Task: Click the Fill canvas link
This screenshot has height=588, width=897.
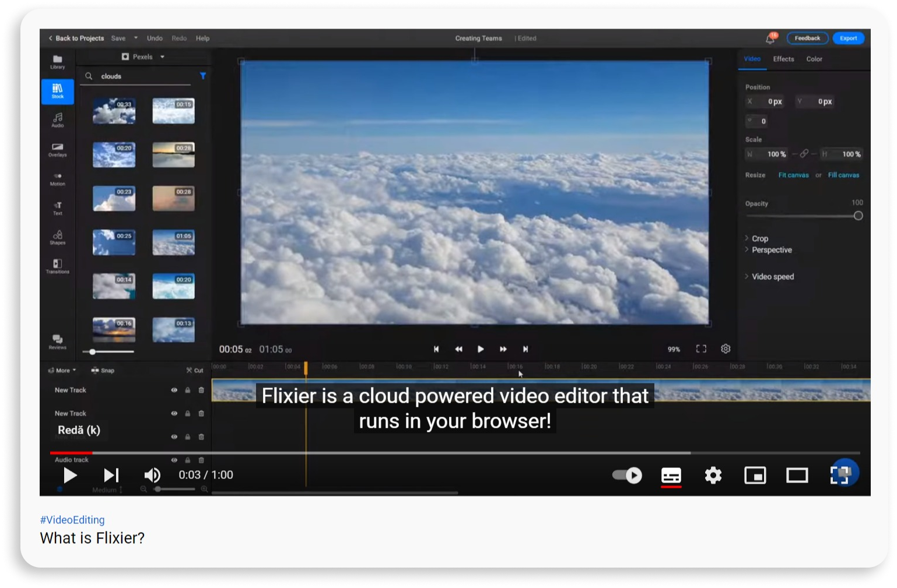Action: 843,175
